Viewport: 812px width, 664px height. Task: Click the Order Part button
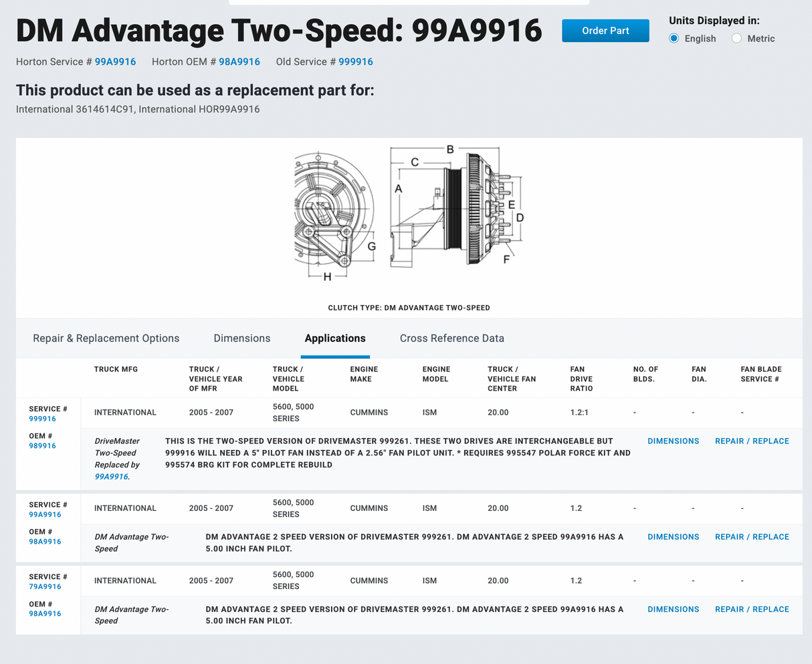(605, 31)
